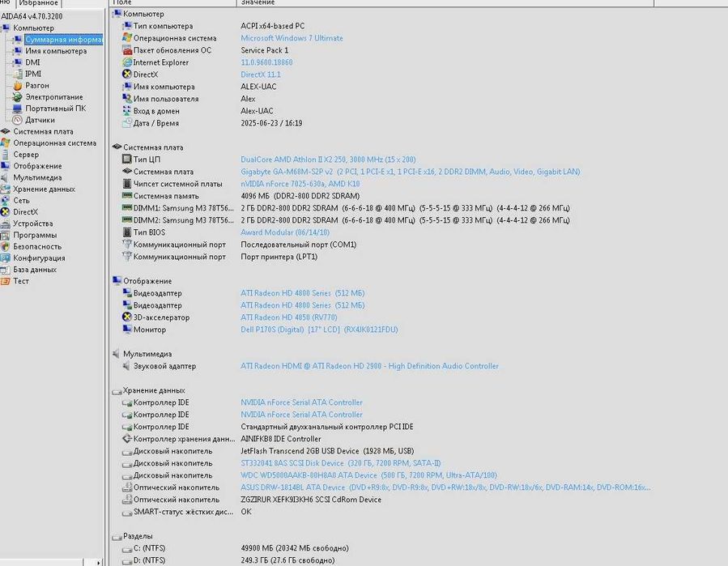Image resolution: width=728 pixels, height=566 pixels.
Task: Click the 3D-акселератор row icon
Action: pyautogui.click(x=127, y=317)
